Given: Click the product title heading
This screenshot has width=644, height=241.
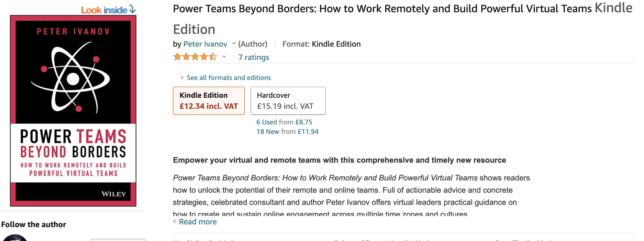Looking at the screenshot, I should pos(382,9).
